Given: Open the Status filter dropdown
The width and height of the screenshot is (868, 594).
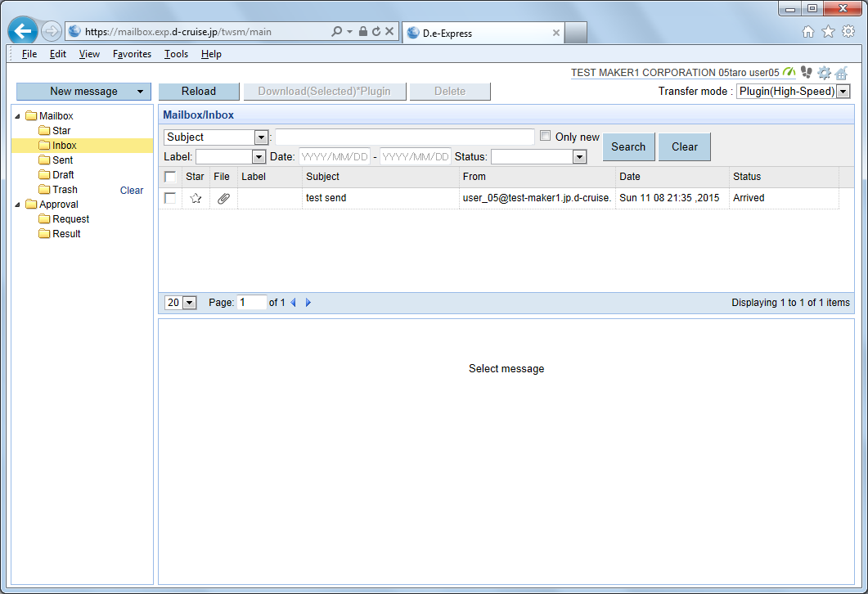Looking at the screenshot, I should pos(538,156).
